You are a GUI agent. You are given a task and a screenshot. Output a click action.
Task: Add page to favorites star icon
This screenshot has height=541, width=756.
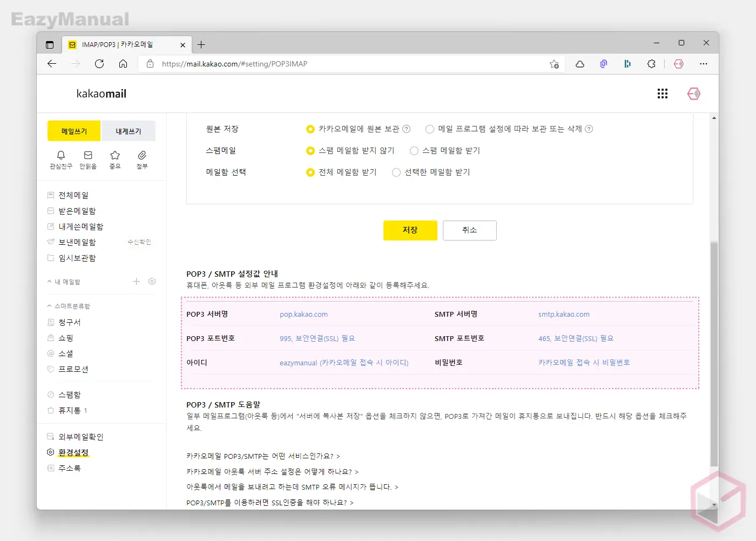554,64
